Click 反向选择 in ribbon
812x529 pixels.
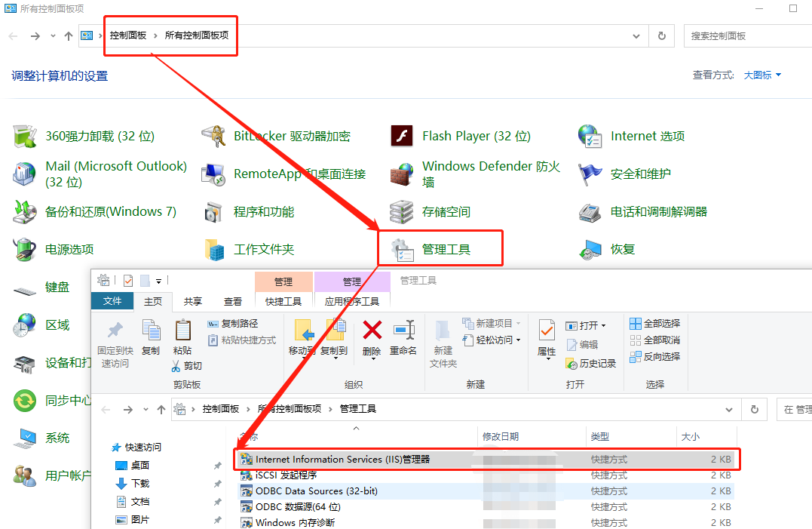pos(654,356)
